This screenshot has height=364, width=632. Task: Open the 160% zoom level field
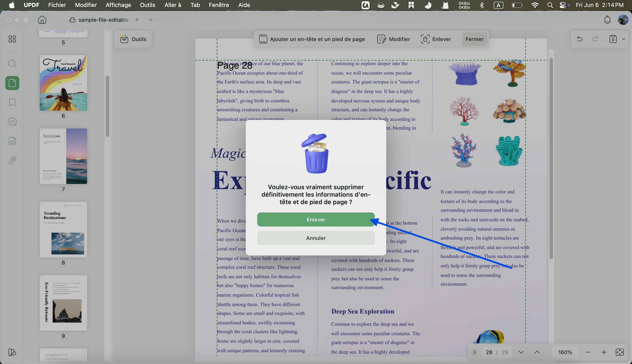(x=565, y=352)
